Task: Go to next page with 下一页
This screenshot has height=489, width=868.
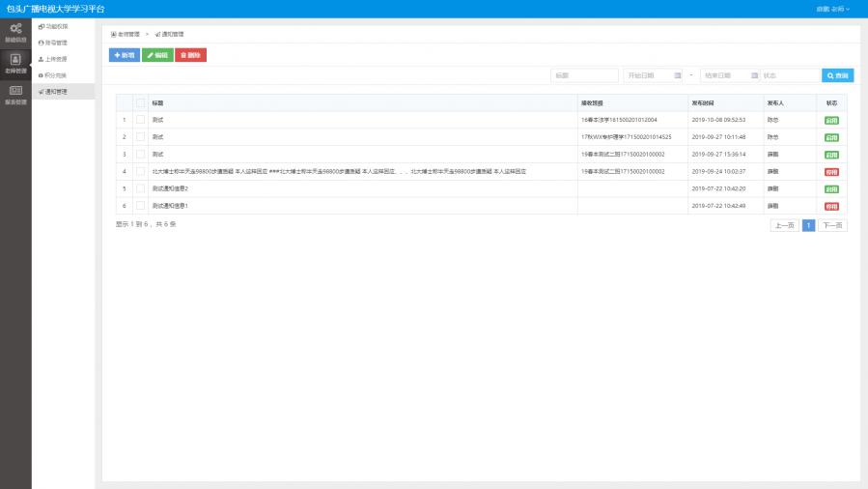Action: (x=832, y=225)
